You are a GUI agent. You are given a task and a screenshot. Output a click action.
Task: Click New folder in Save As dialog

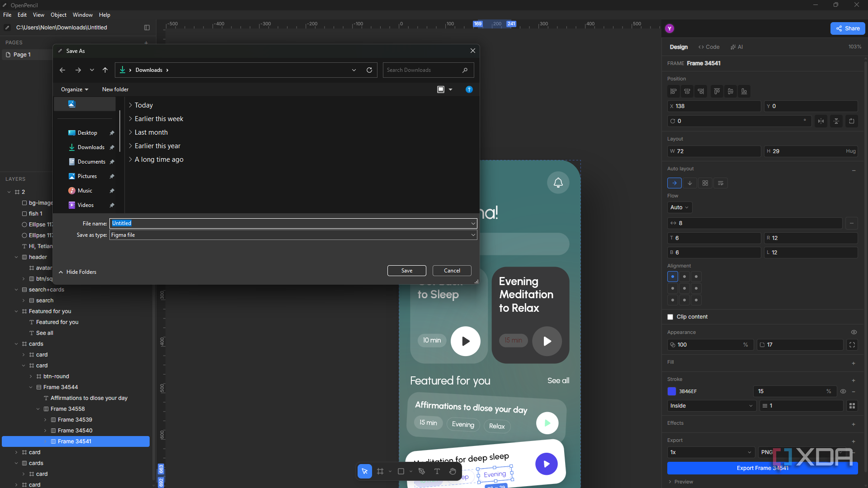tap(115, 89)
